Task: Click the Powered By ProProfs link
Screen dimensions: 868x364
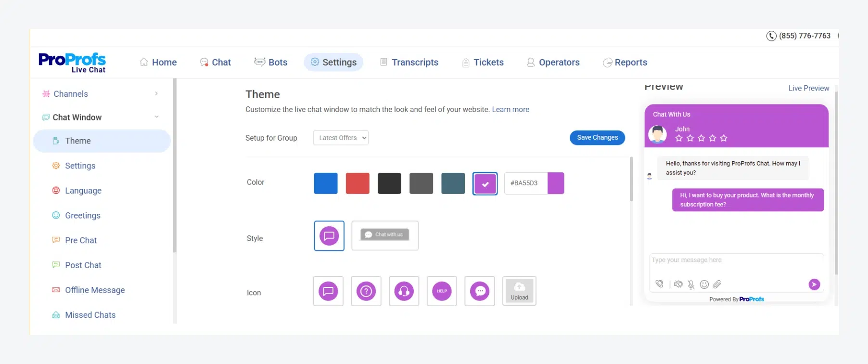Action: (737, 299)
